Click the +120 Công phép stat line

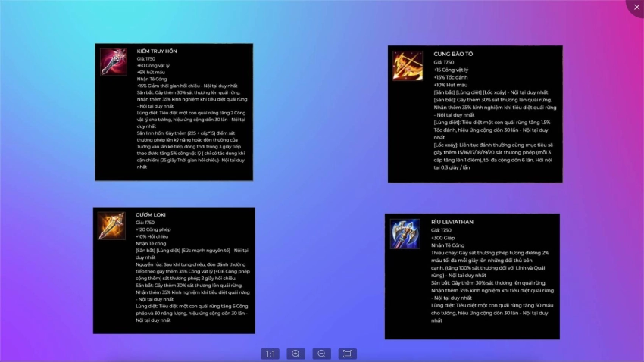tap(154, 229)
